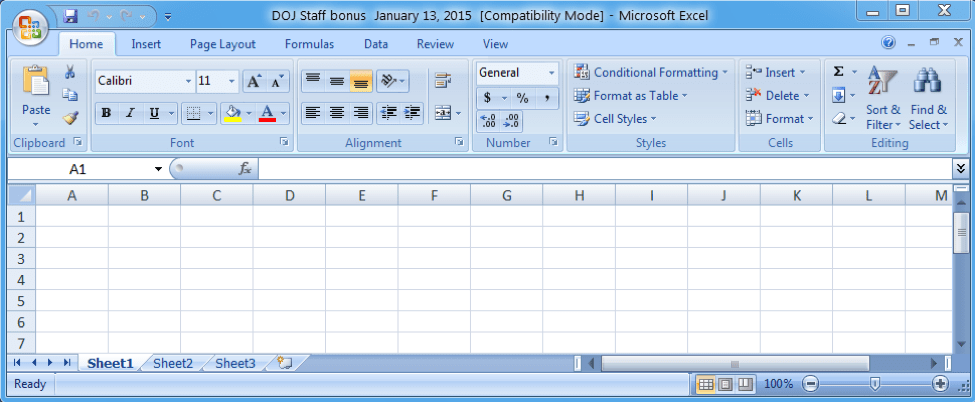
Task: Open Sort & Filter tools
Action: click(883, 98)
